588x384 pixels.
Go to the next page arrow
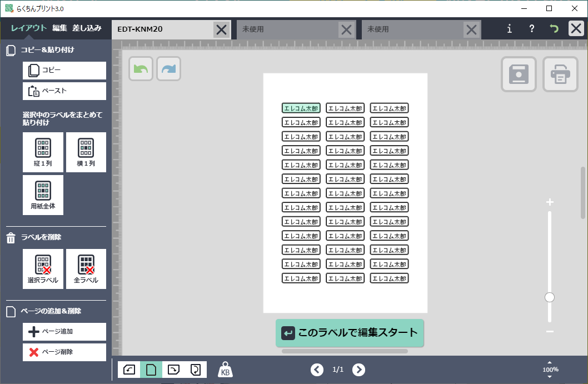tap(359, 370)
